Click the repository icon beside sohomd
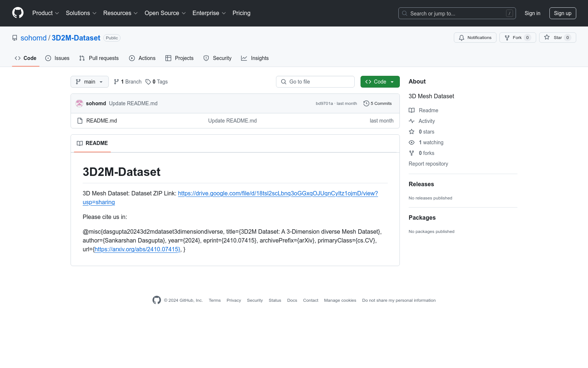The height and width of the screenshot is (368, 588). (x=15, y=38)
